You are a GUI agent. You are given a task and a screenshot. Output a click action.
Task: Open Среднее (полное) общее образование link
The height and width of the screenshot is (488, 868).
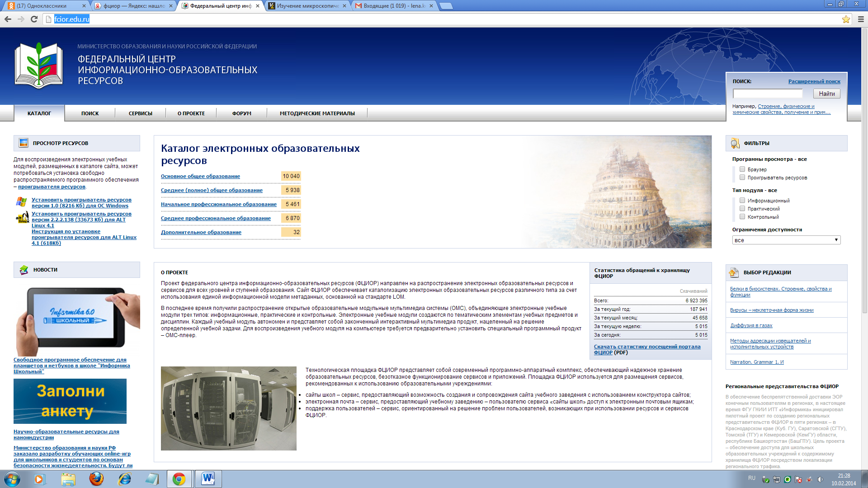[212, 190]
